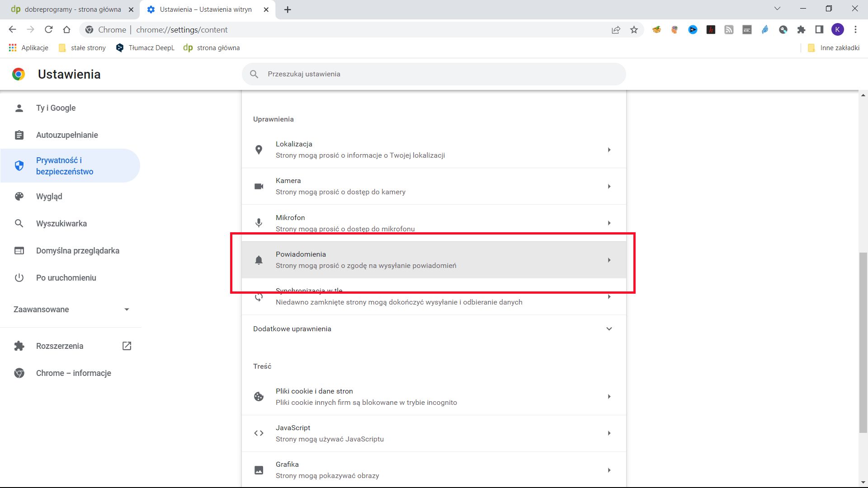
Task: Open the share icon in address bar
Action: click(x=616, y=29)
